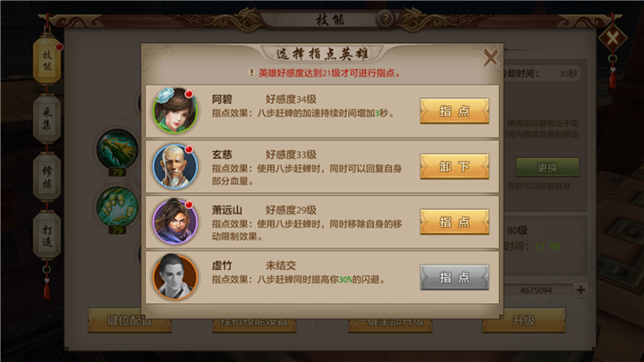644x362 pixels.
Task: Click 指点 button for 阿碧
Action: (454, 111)
